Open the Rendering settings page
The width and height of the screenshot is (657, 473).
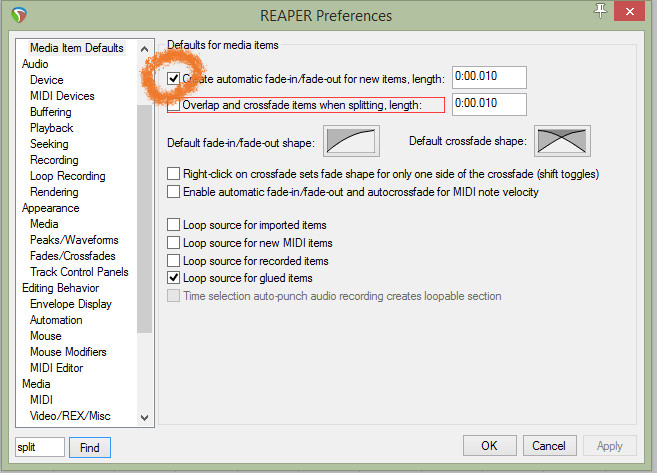[54, 191]
